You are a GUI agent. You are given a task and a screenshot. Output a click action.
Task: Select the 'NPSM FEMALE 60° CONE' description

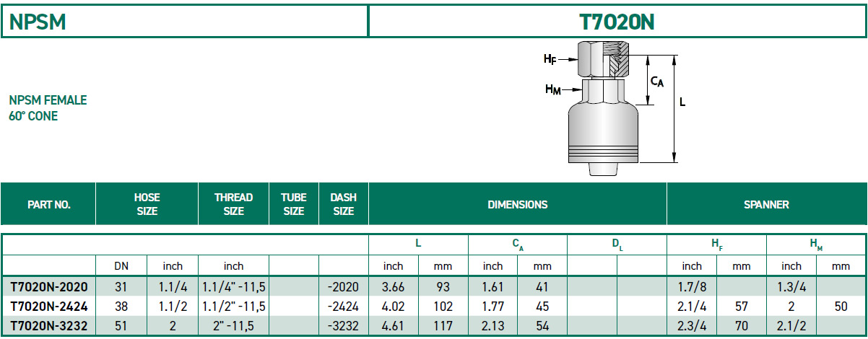48,108
